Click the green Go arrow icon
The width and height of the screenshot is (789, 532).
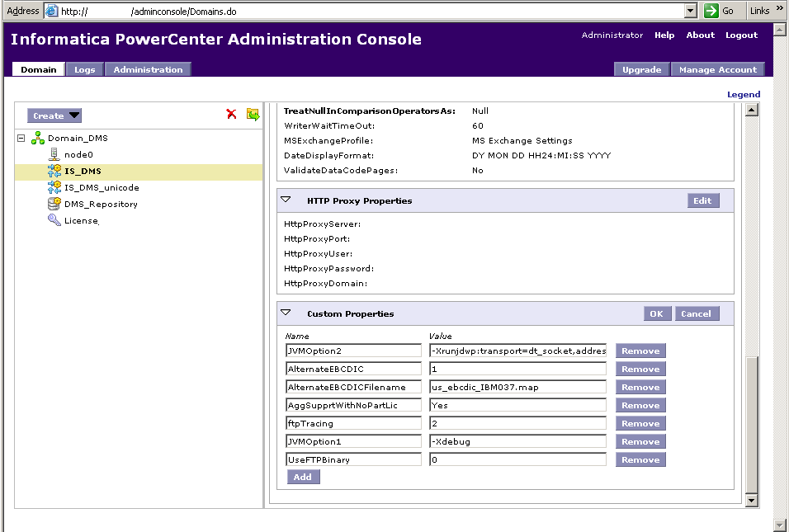coord(711,11)
